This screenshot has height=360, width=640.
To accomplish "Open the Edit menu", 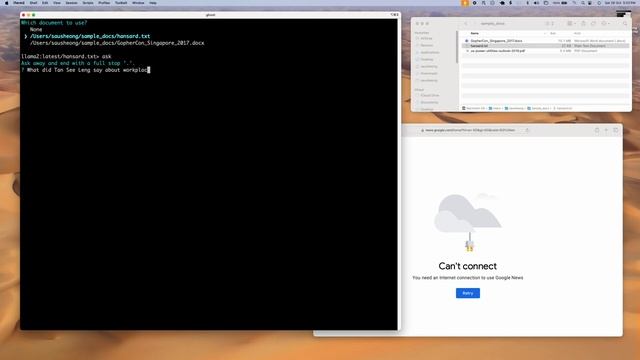I will click(x=45, y=3).
